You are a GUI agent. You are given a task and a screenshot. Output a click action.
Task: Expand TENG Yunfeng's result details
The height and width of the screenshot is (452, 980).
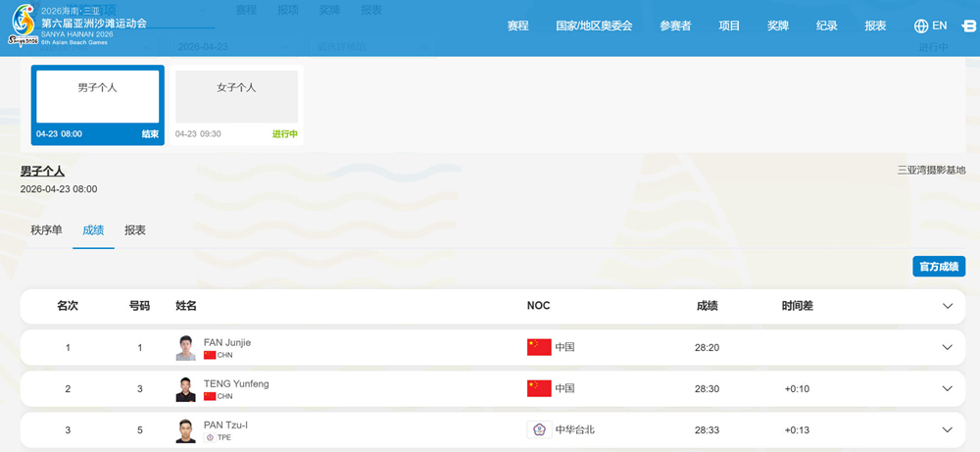click(x=947, y=389)
